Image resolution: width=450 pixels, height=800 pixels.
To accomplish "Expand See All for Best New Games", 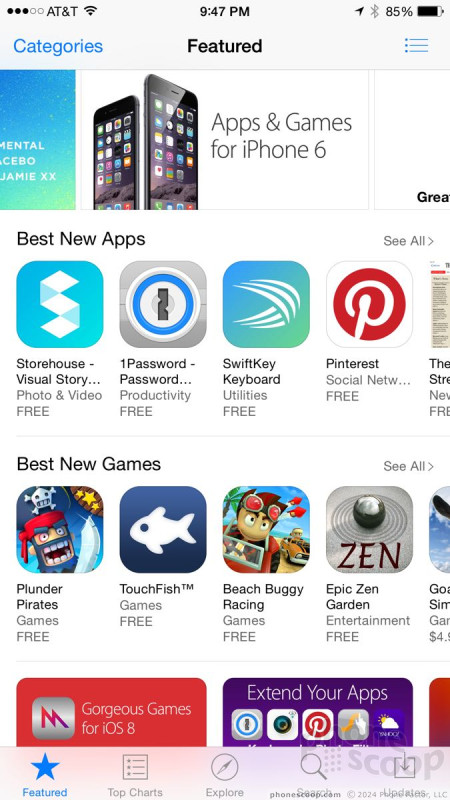I will (408, 466).
